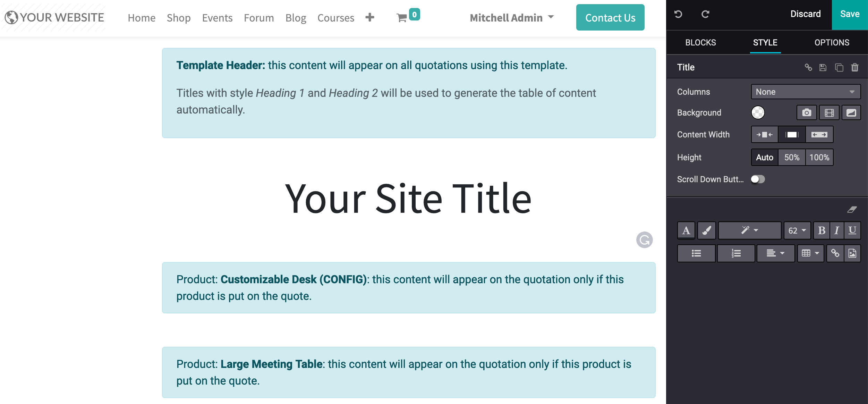Viewport: 868px width, 404px height.
Task: Open the shopping cart icon
Action: 402,18
